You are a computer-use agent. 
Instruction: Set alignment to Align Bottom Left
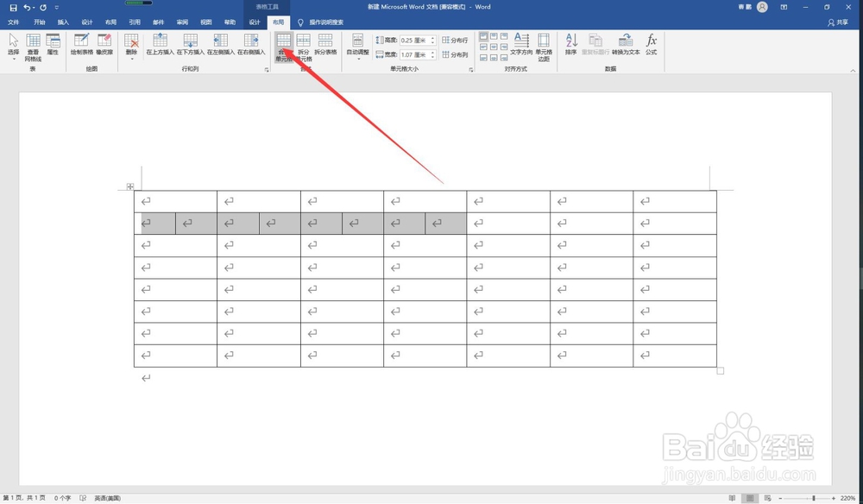(483, 57)
